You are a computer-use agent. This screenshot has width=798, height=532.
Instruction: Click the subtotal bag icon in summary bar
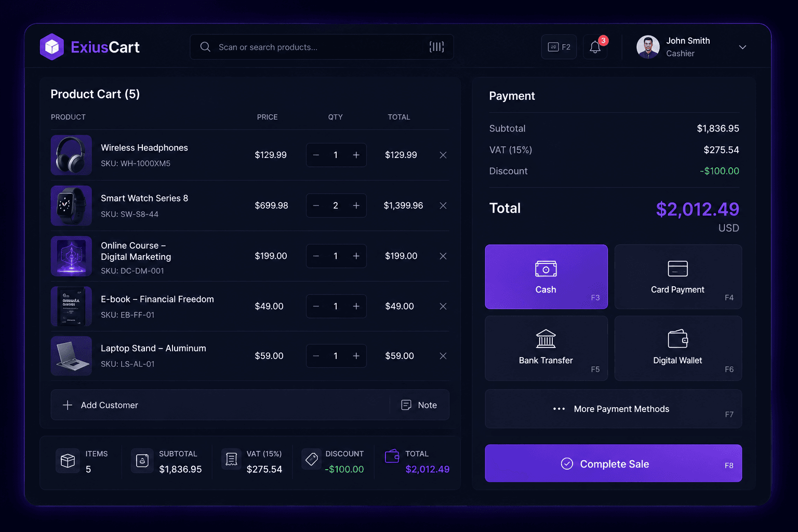tap(142, 461)
